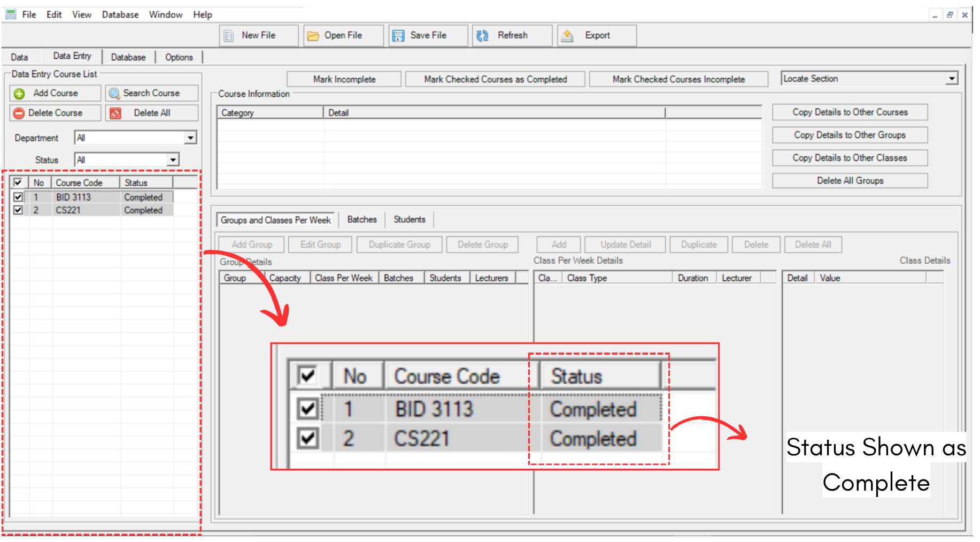Uncheck the checkbox for course CS221
Image resolution: width=980 pixels, height=542 pixels.
tap(18, 210)
